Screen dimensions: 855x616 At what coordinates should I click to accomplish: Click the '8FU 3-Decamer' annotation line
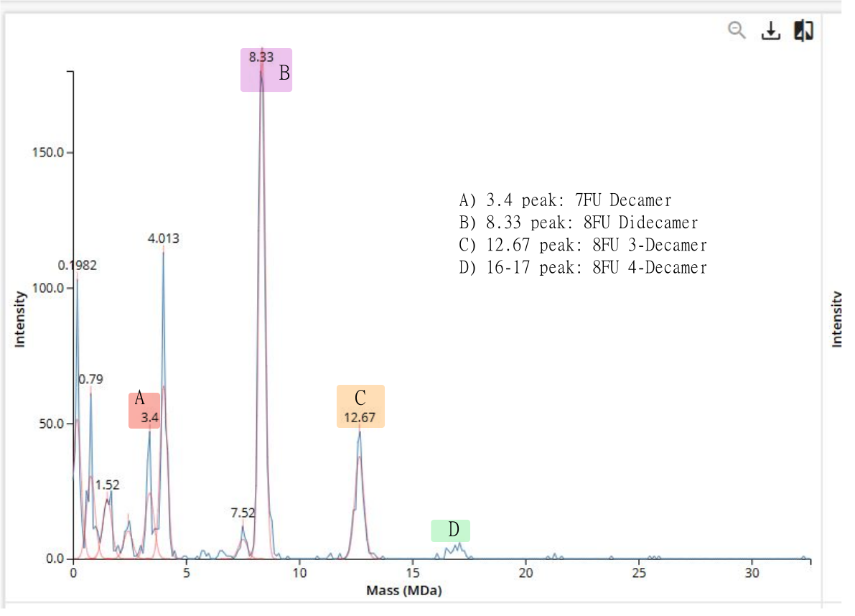pyautogui.click(x=583, y=245)
